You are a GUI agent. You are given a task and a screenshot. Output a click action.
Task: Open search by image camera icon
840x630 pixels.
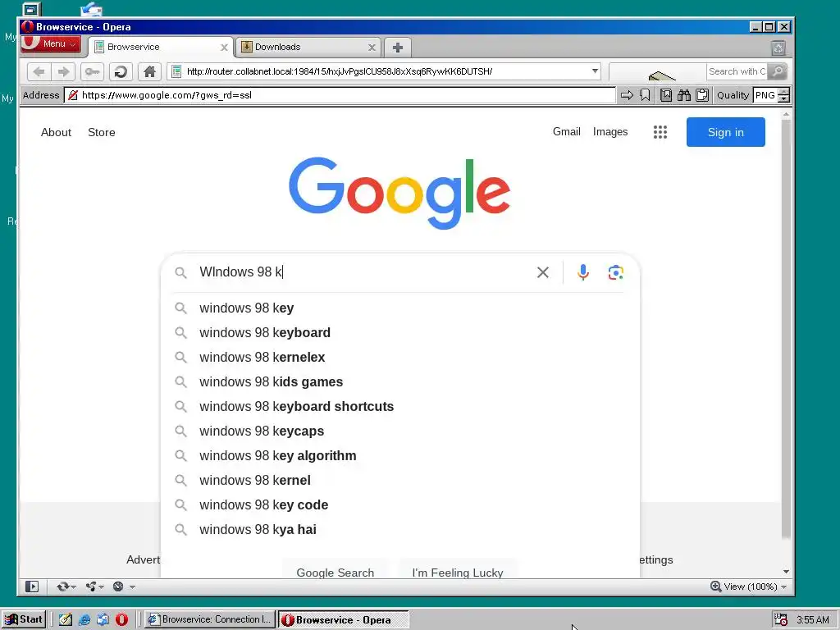pyautogui.click(x=615, y=272)
